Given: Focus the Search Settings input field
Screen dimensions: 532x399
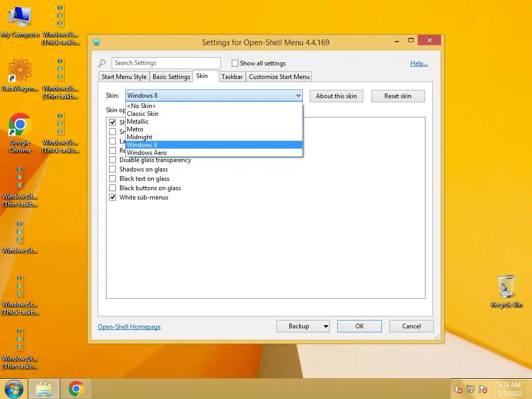Looking at the screenshot, I should click(166, 63).
